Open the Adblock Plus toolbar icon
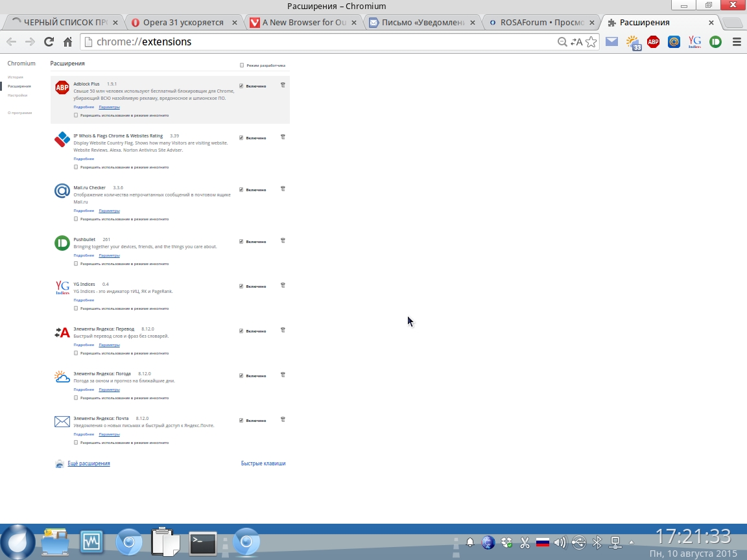Screen dimensions: 747x560 (x=653, y=42)
